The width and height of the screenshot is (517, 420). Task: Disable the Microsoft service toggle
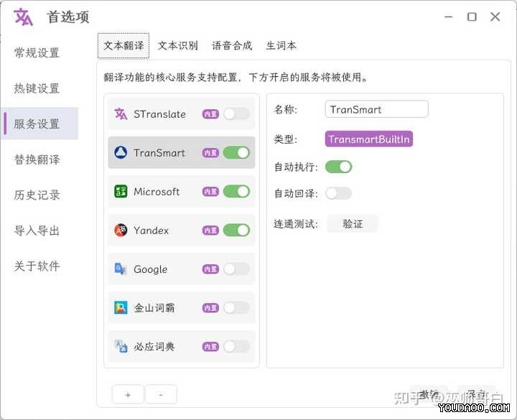coord(236,192)
